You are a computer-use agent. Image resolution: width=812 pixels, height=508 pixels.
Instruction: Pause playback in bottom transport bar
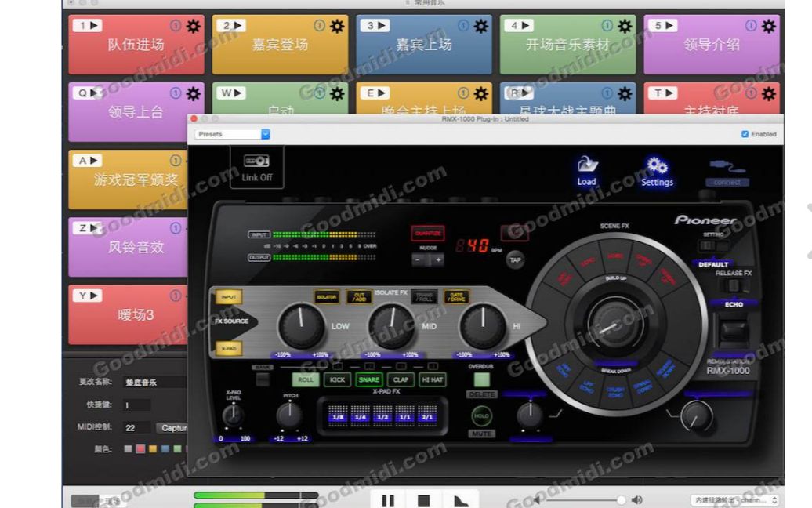click(388, 501)
